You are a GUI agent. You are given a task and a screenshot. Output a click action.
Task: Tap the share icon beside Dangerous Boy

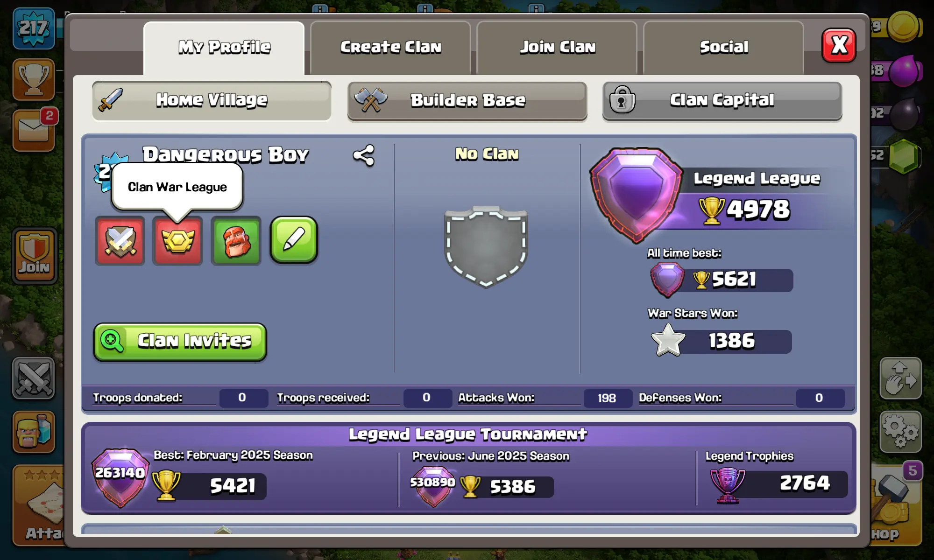click(364, 155)
